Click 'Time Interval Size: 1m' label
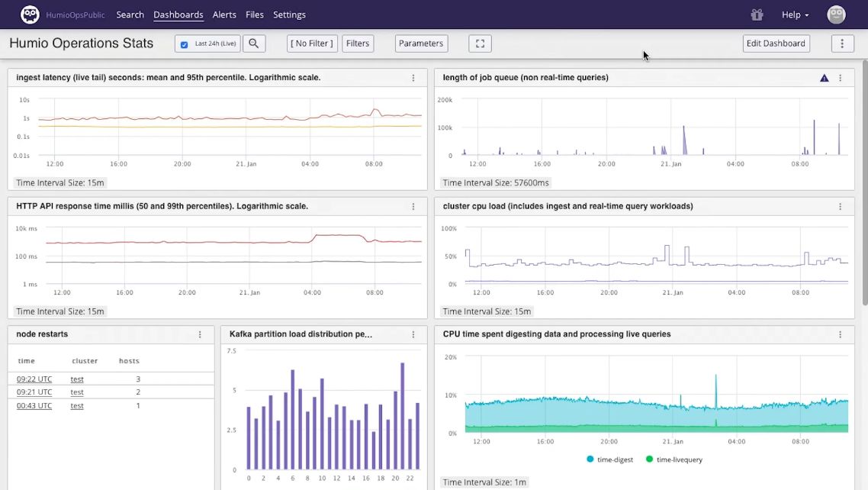Image resolution: width=868 pixels, height=490 pixels. (x=484, y=482)
